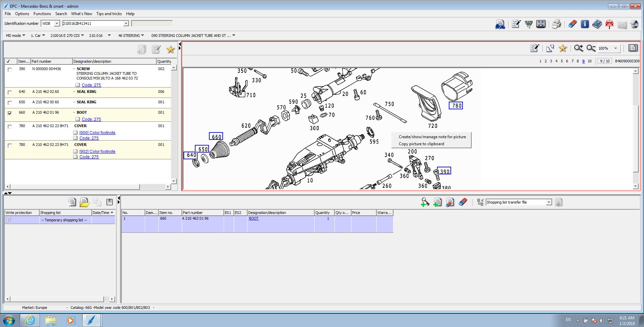This screenshot has height=327, width=644.
Task: Open the shopping basket filter icon
Action: (529, 24)
